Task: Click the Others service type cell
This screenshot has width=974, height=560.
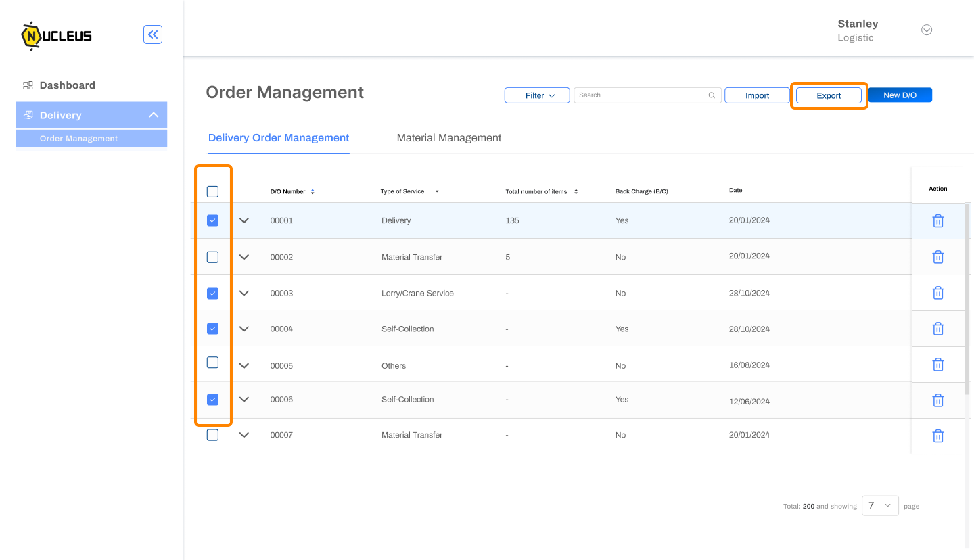Action: 394,365
